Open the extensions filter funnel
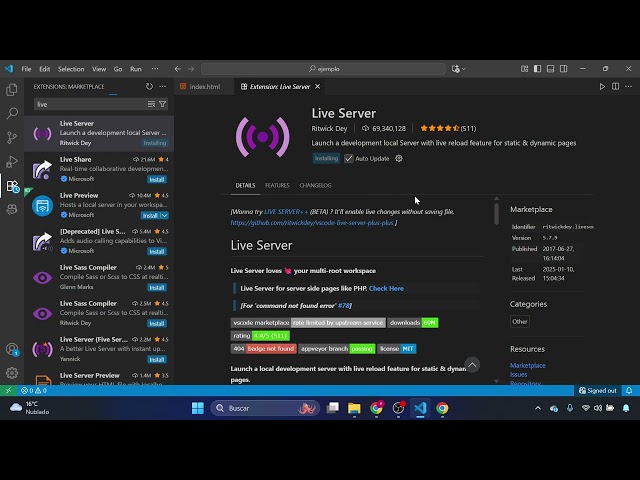 click(162, 104)
